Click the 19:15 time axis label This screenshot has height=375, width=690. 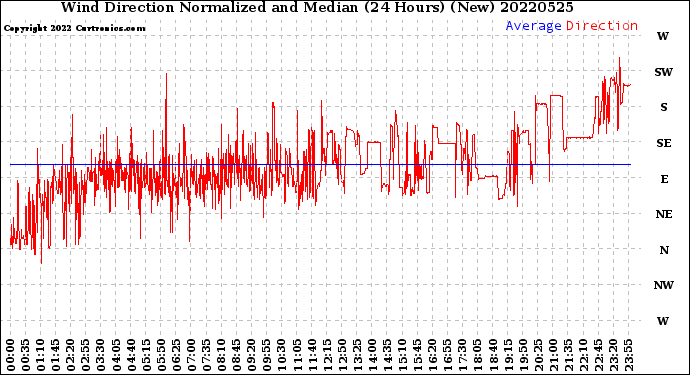click(507, 355)
